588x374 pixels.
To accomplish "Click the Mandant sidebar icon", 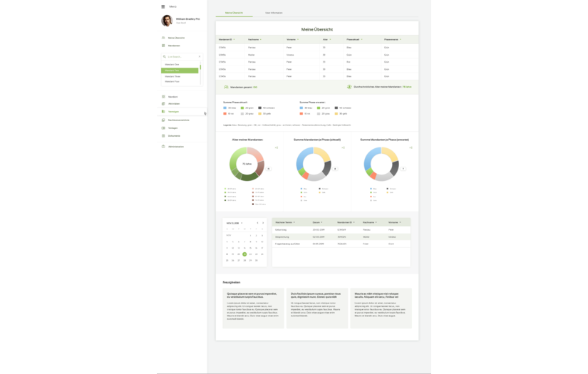I will click(163, 97).
